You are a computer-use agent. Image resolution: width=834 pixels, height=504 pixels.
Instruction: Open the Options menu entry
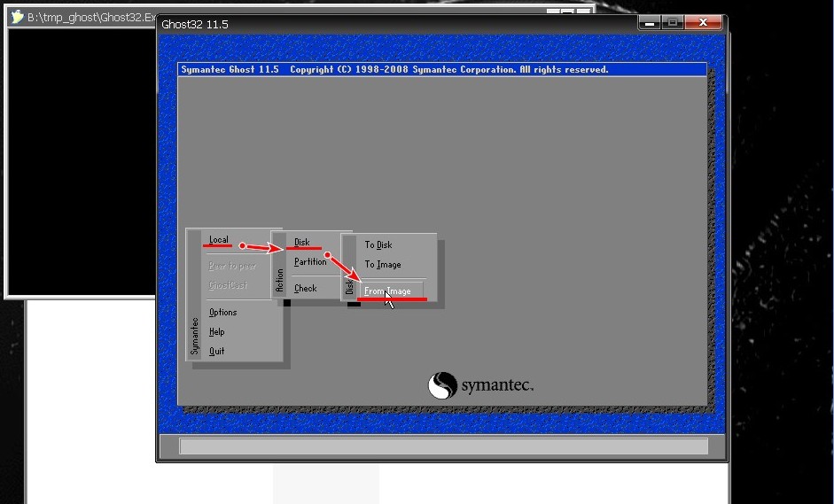click(x=222, y=313)
